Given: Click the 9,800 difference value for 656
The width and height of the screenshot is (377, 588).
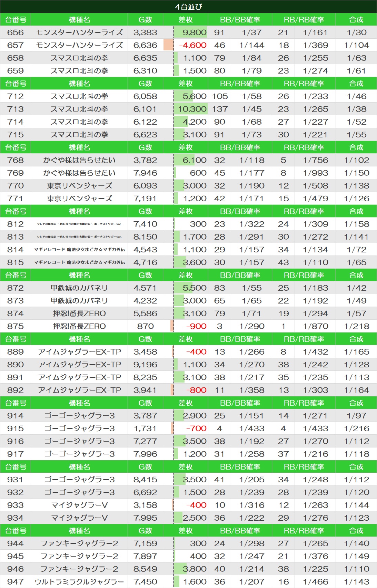Looking at the screenshot, I should (x=195, y=32).
